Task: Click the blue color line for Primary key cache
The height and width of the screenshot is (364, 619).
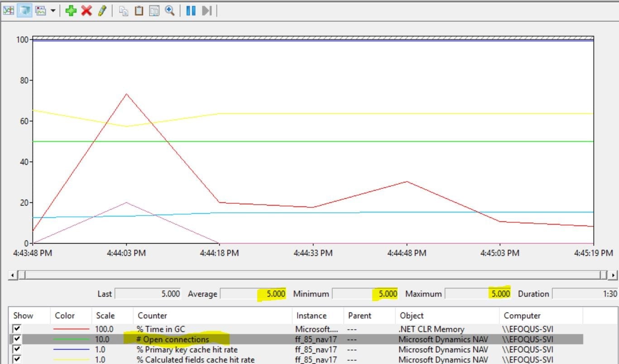Action: coord(71,350)
